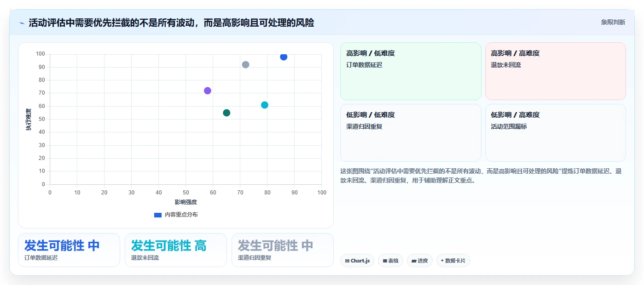Screen dimensions: 644x285
Task: Select the dark green scatter point
Action: pos(226,113)
